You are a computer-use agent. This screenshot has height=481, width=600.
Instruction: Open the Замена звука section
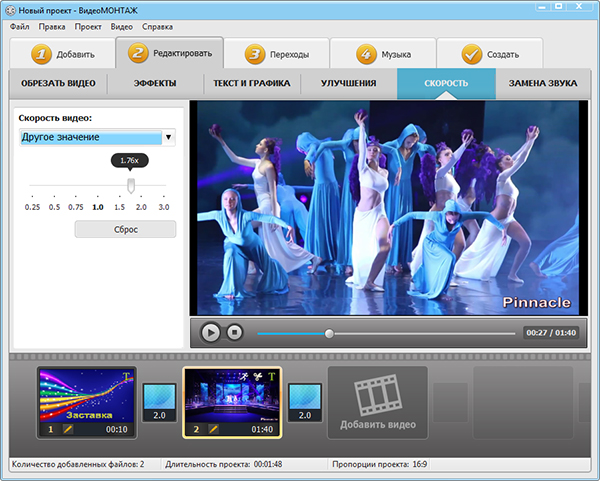(x=543, y=83)
